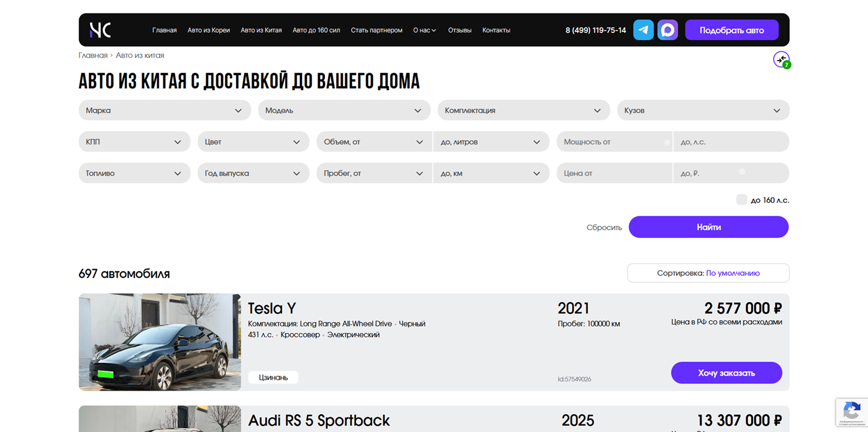The height and width of the screenshot is (432, 868).
Task: Click Хочу заказать on the Tesla Y
Action: coord(726,372)
